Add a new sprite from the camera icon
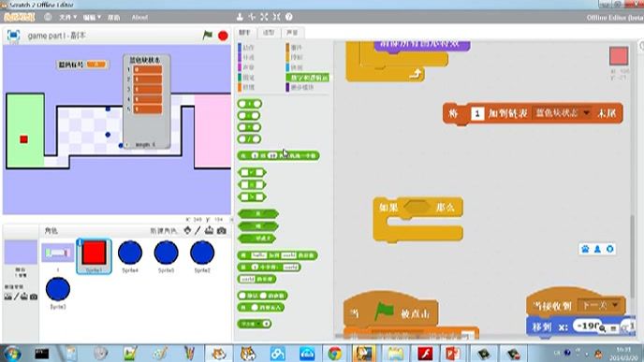Image resolution: width=644 pixels, height=362 pixels. pyautogui.click(x=221, y=231)
